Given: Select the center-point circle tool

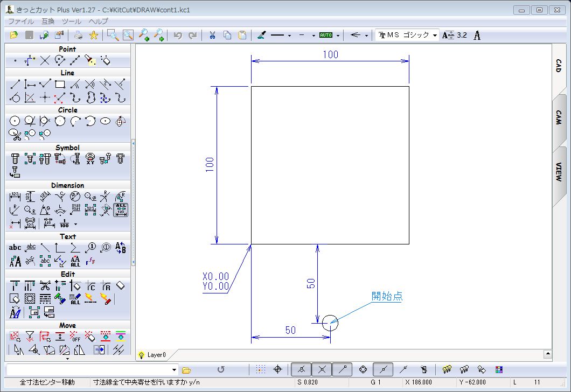Looking at the screenshot, I should (x=15, y=121).
